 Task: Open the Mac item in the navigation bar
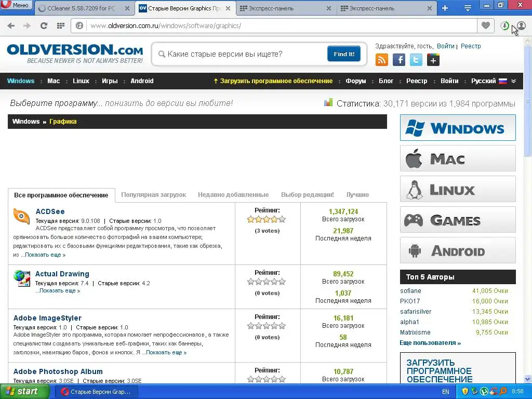(x=54, y=81)
